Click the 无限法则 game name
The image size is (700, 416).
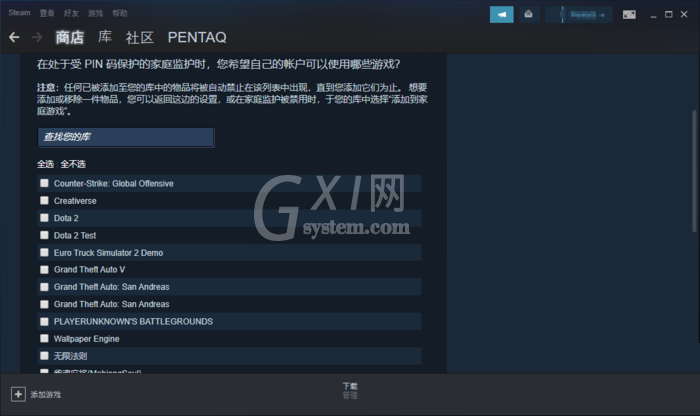(71, 356)
